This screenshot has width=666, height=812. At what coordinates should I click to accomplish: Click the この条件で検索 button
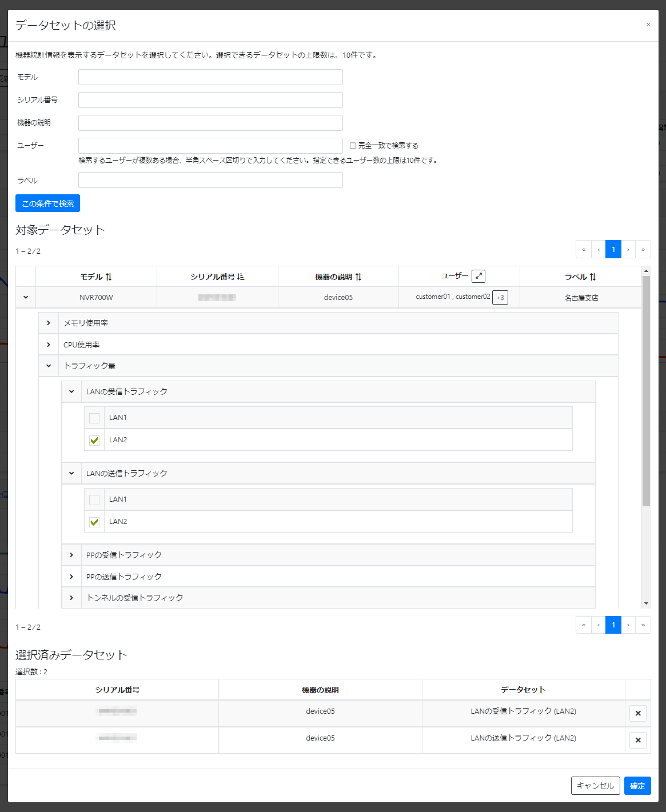click(x=47, y=203)
